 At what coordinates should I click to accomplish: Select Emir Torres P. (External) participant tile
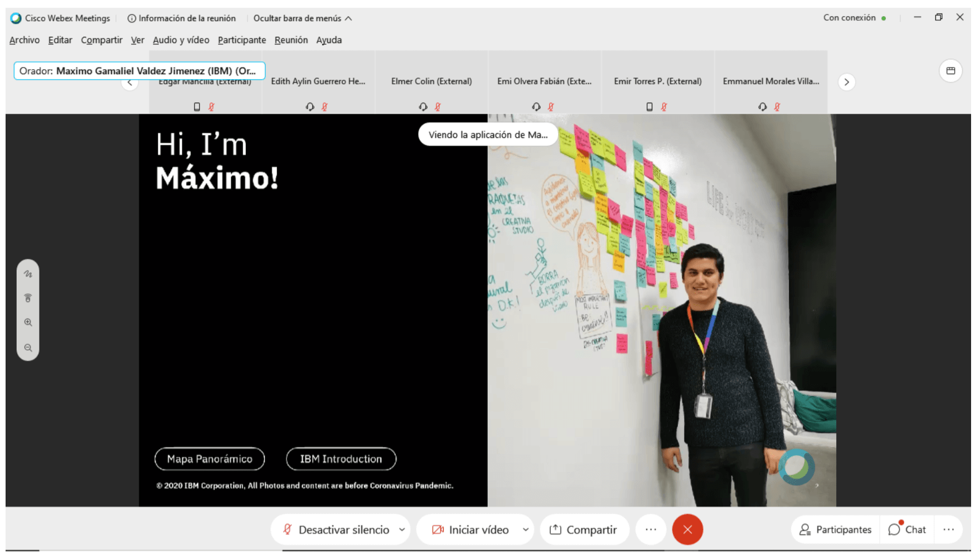pos(658,83)
